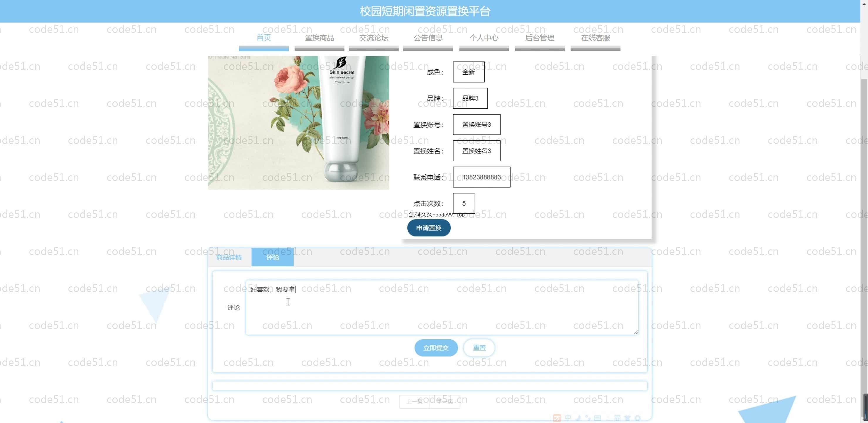Image resolution: width=868 pixels, height=423 pixels.
Task: Click the IME skin shirt icon
Action: pyautogui.click(x=627, y=418)
